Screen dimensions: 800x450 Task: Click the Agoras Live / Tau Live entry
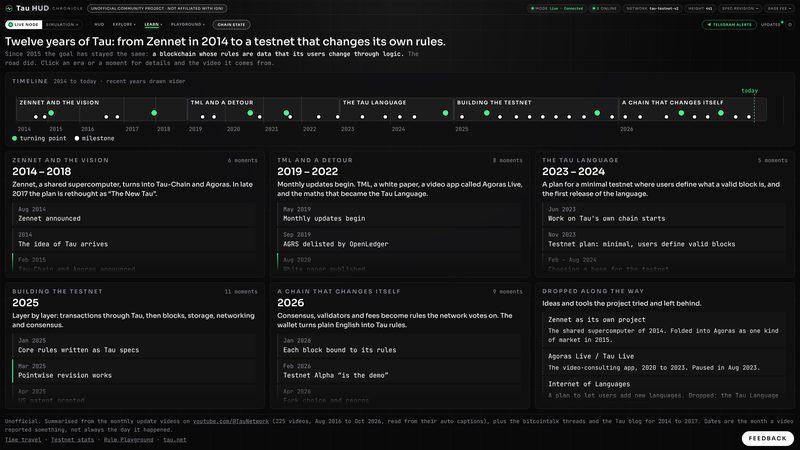tap(664, 362)
